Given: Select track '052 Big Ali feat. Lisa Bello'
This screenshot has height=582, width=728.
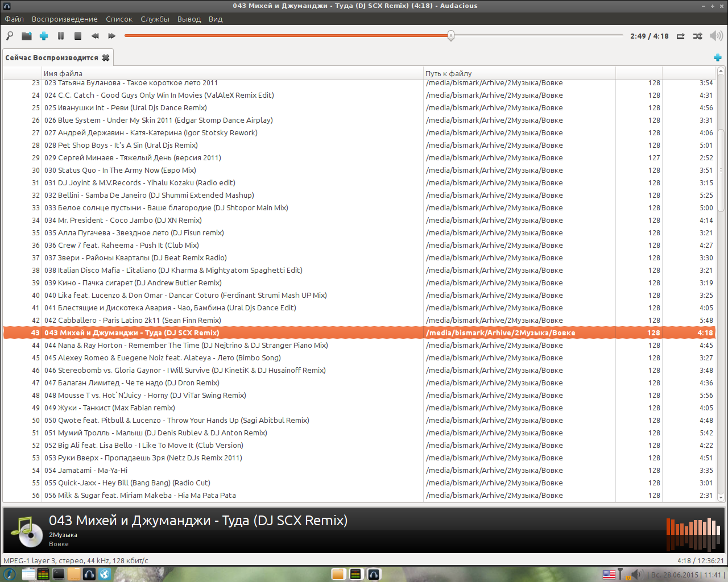Looking at the screenshot, I should point(358,446).
